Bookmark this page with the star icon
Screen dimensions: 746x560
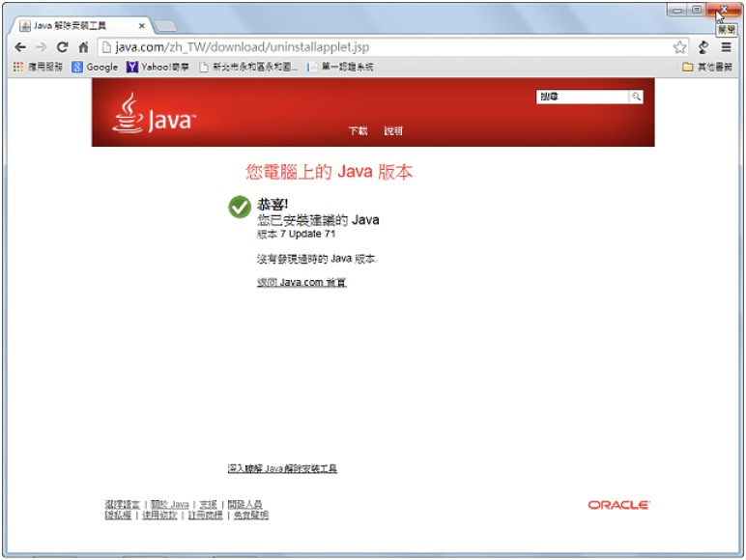coord(679,47)
